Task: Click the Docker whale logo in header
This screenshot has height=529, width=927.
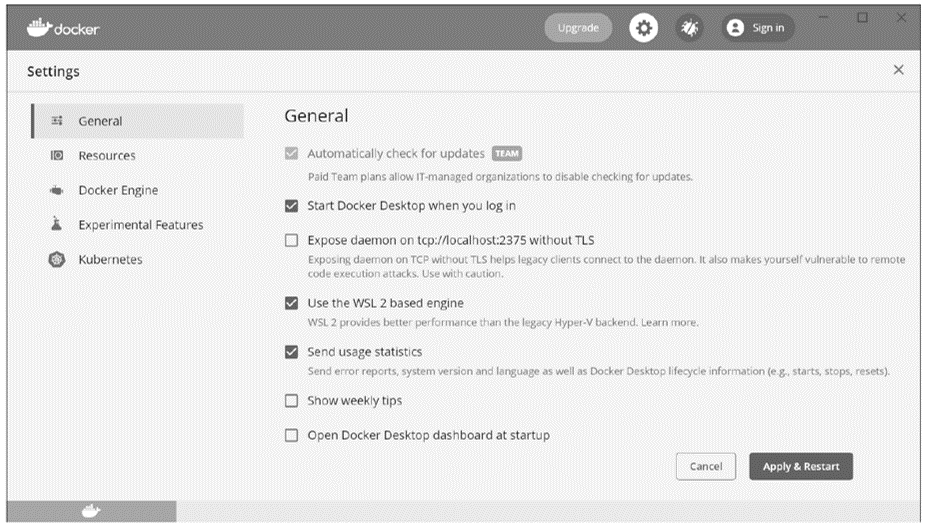Action: (63, 28)
